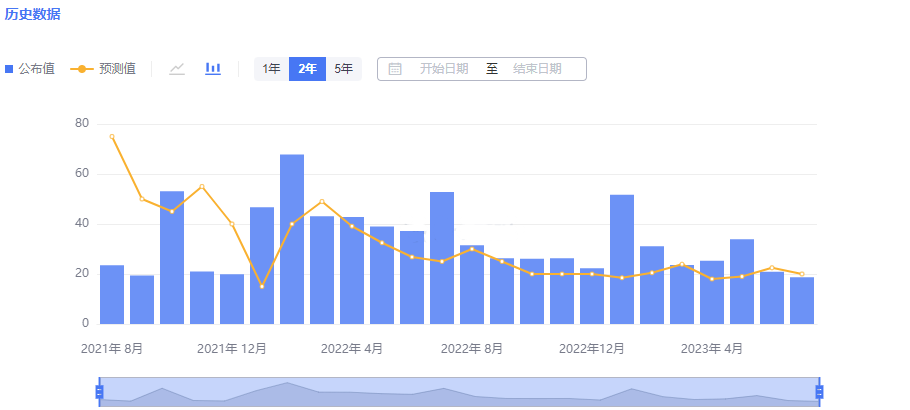Click right handle of the zoom slider
This screenshot has height=410, width=910.
(819, 392)
